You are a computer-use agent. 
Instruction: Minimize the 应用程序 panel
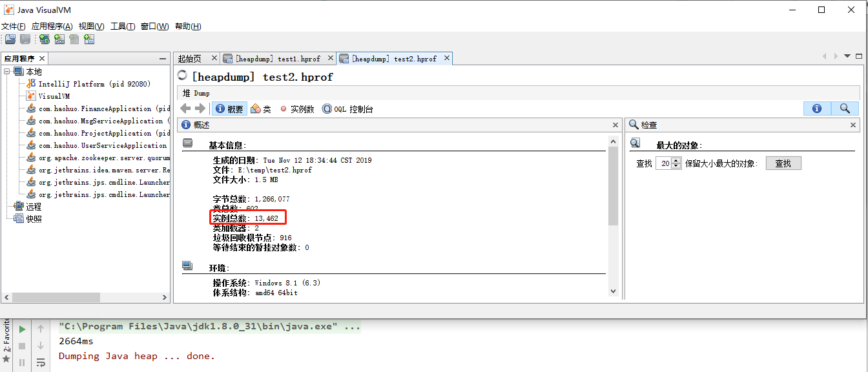[x=163, y=58]
